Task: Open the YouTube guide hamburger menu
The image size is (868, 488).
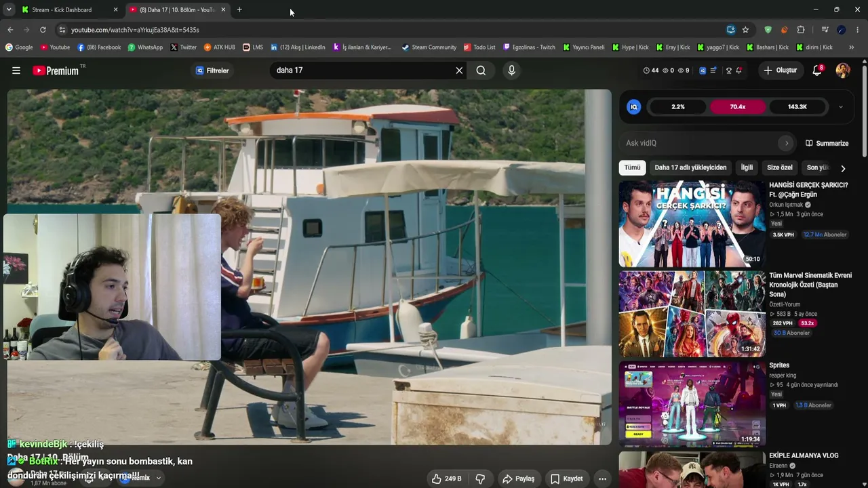Action: pyautogui.click(x=16, y=70)
